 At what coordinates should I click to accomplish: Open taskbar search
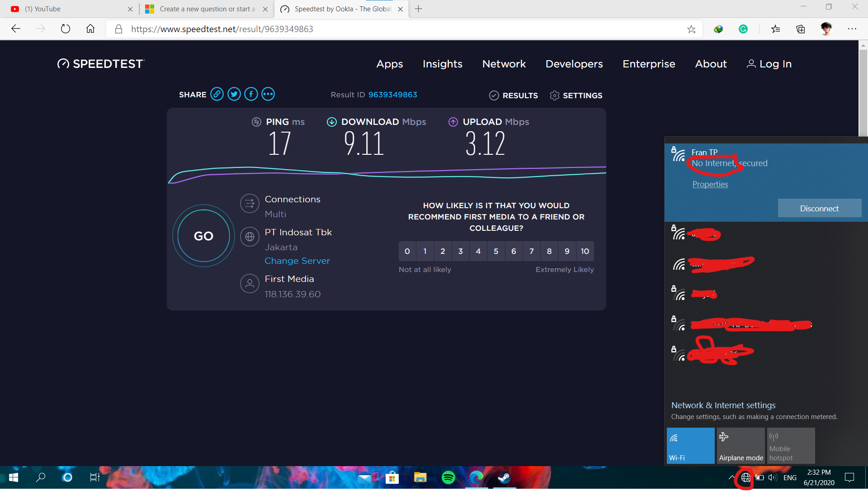click(x=41, y=477)
